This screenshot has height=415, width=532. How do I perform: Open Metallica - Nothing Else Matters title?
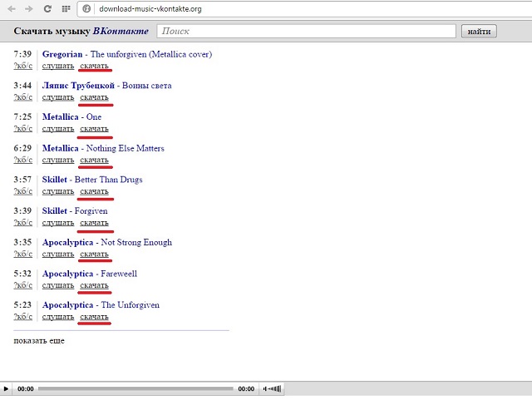[103, 148]
